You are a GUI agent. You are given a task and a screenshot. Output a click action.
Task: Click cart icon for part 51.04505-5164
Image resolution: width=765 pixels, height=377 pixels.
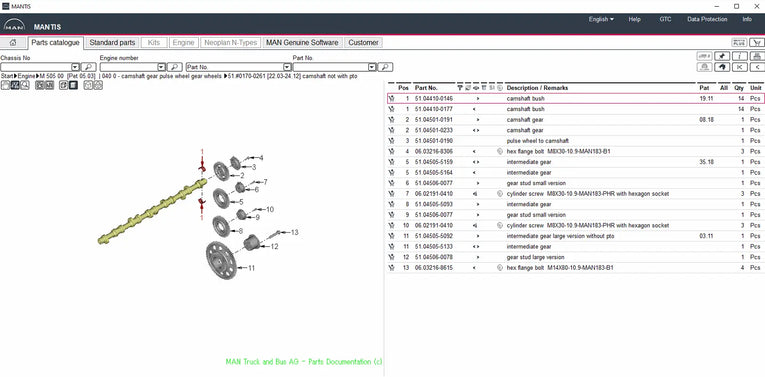[x=391, y=173]
